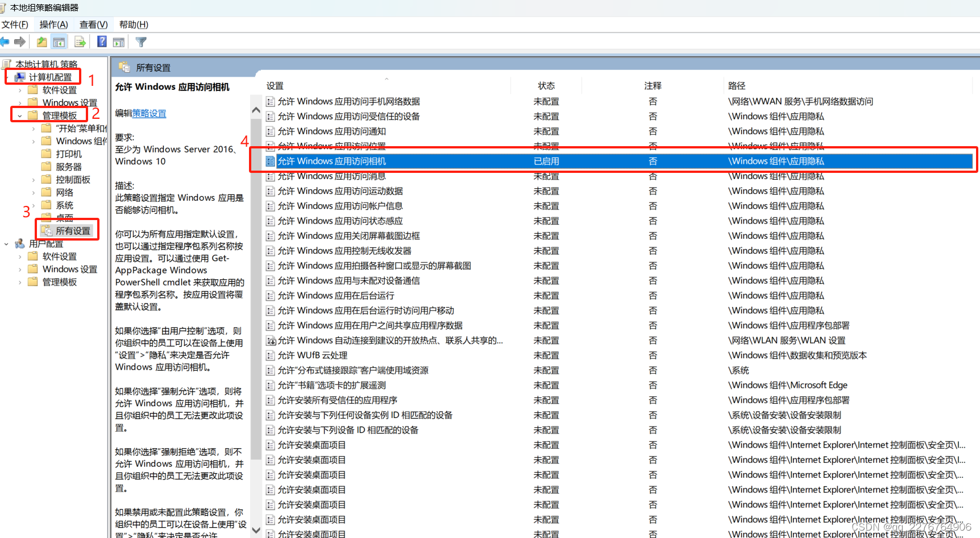This screenshot has width=980, height=538.
Task: Expand 软件设置 under 用户配置
Action: pos(20,256)
